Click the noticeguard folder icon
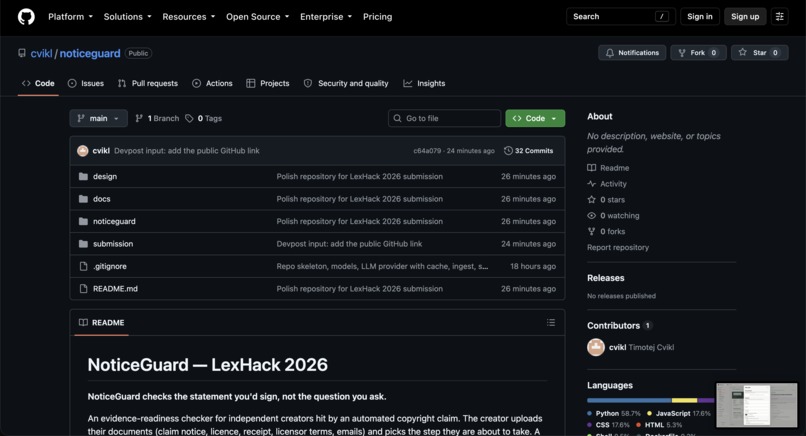 pos(83,221)
